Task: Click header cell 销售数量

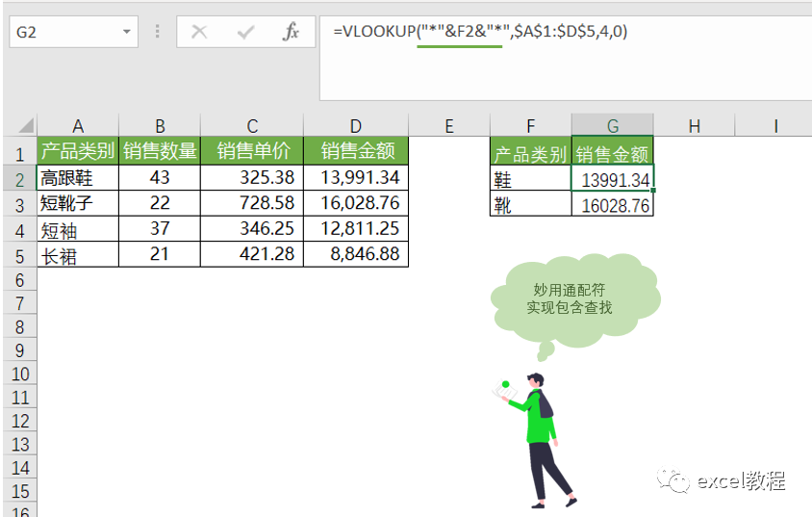Action: [160, 151]
